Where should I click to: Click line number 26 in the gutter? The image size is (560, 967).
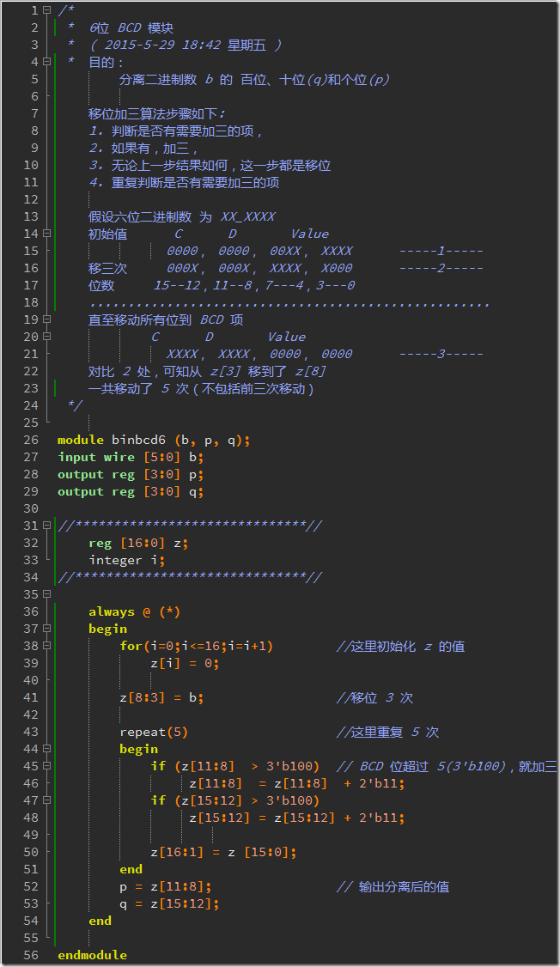(31, 440)
